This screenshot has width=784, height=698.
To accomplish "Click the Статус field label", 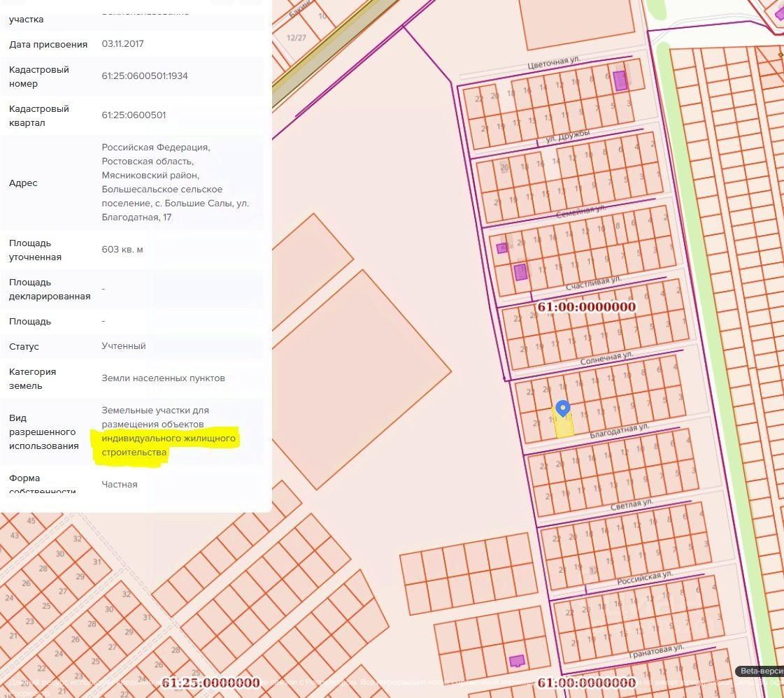I will (x=24, y=346).
